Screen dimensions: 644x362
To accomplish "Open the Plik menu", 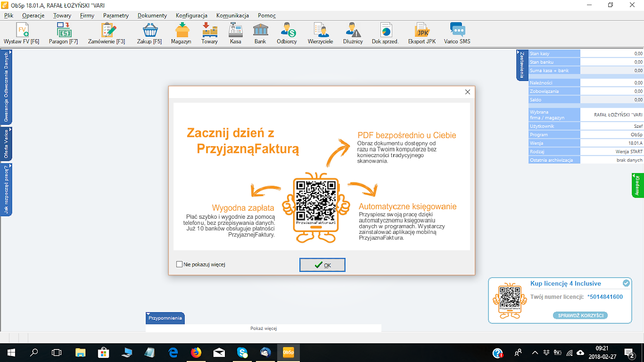I will click(9, 16).
